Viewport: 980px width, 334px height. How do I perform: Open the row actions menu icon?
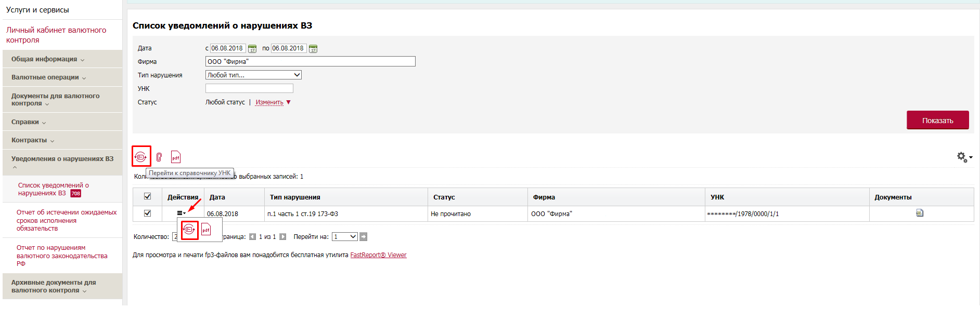coord(181,213)
